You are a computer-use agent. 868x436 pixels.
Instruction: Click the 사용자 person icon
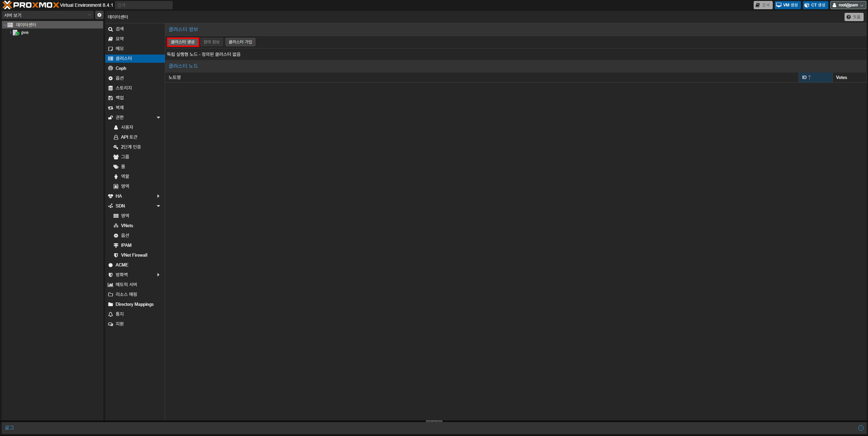click(x=116, y=127)
